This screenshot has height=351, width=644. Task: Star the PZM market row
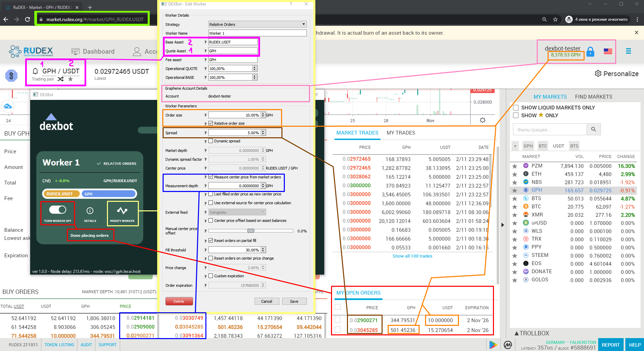tap(515, 166)
